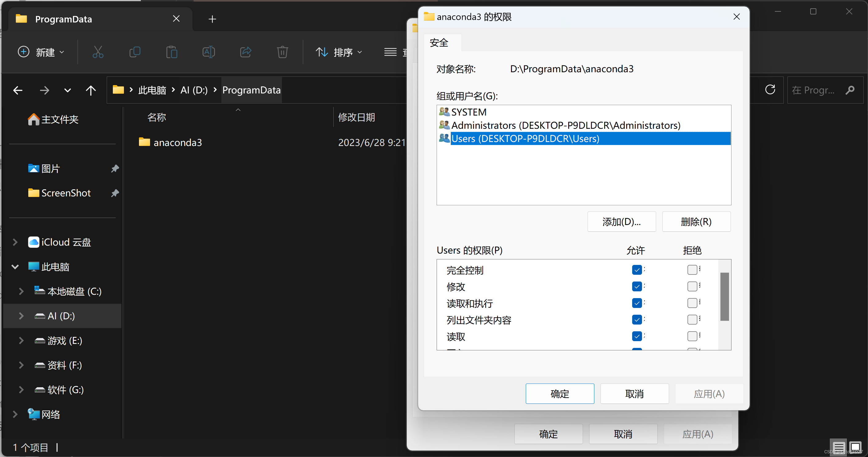Open the 排序 sort dropdown
868x457 pixels.
339,52
